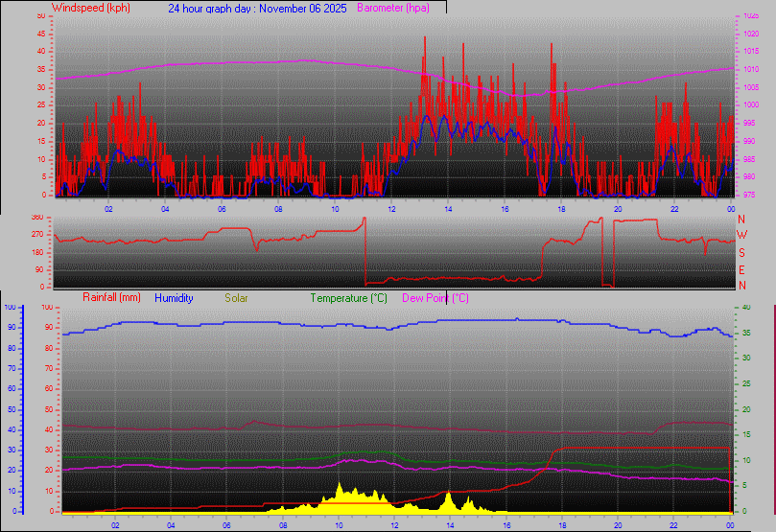Click the 45 value on windspeed axis

[x=41, y=33]
